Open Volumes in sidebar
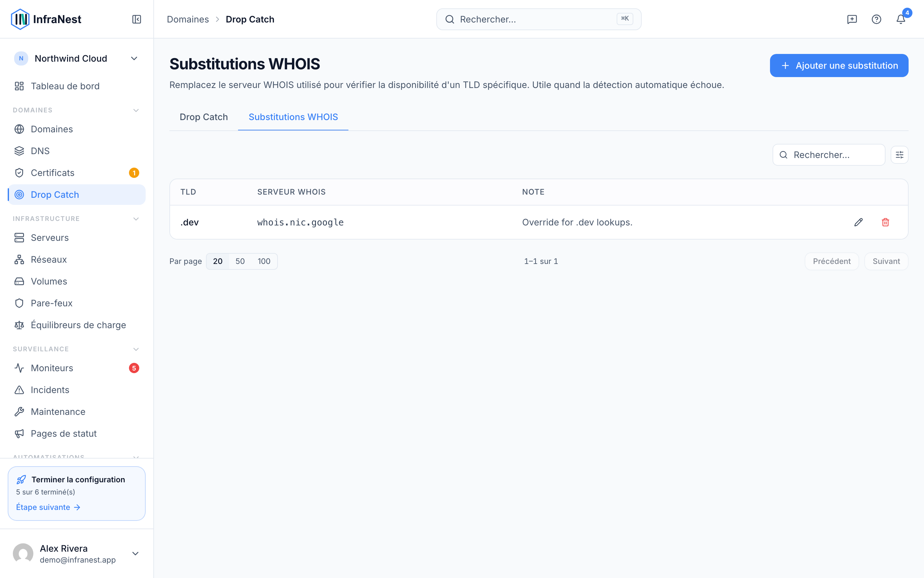This screenshot has height=578, width=924. tap(76, 281)
